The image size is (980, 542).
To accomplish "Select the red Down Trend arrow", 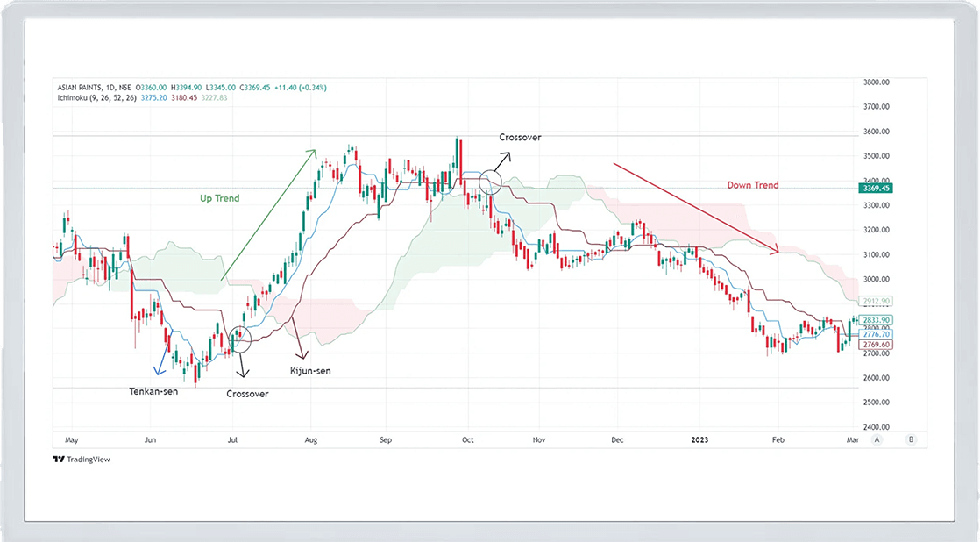I will [x=695, y=208].
